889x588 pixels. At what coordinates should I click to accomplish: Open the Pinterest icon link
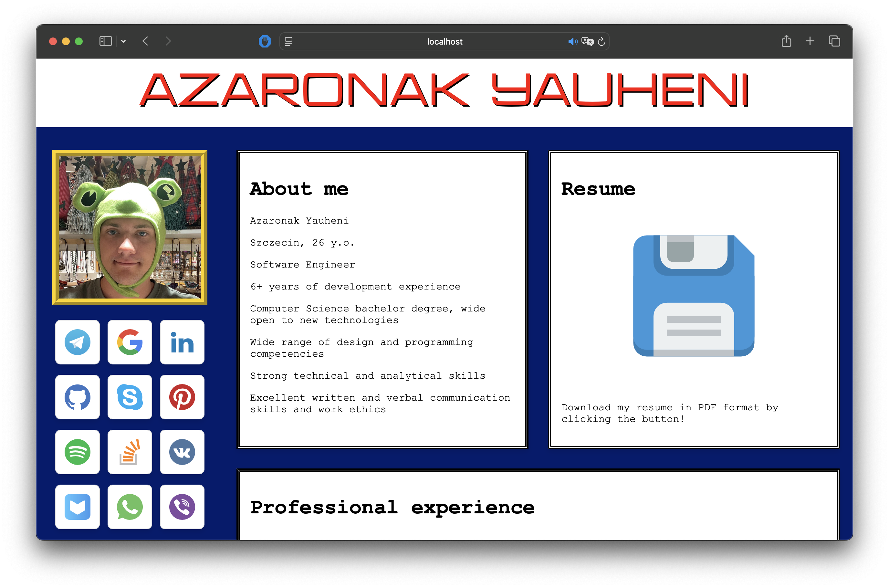click(x=182, y=397)
